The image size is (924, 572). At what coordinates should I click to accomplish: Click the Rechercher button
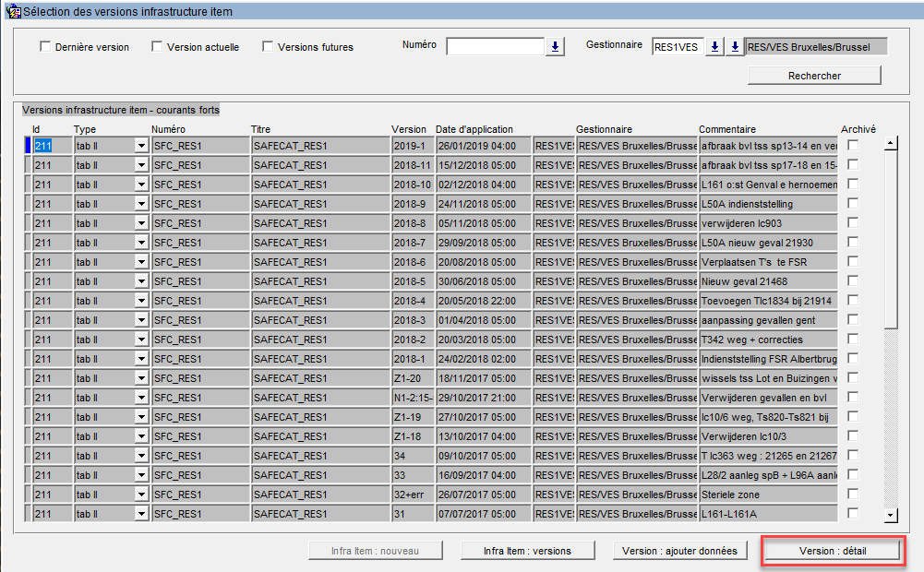coord(814,76)
